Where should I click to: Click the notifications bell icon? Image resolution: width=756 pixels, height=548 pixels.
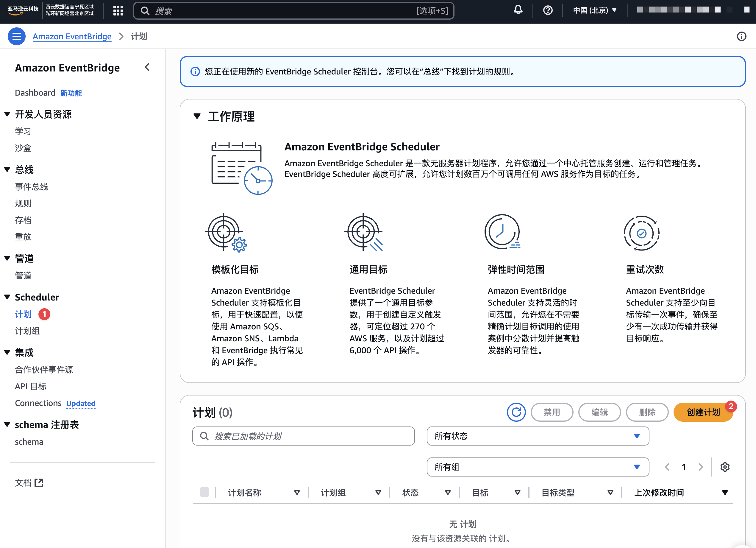coord(518,10)
